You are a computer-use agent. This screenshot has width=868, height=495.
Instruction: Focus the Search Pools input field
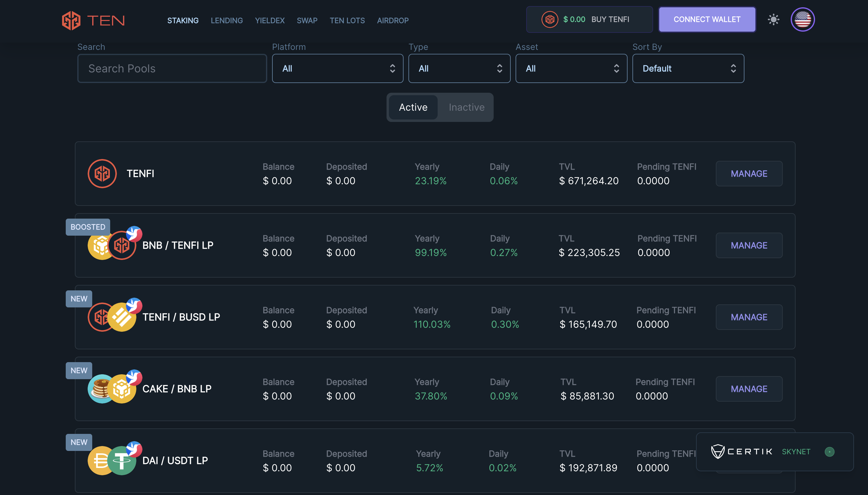(172, 68)
